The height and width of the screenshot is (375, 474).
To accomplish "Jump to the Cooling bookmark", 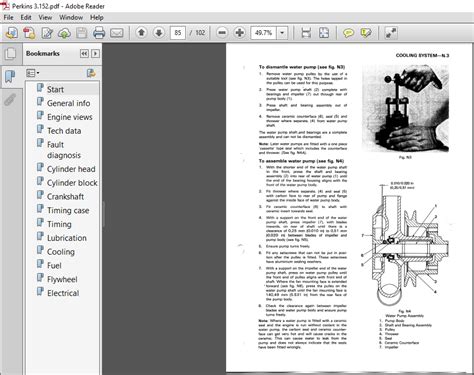I will point(61,252).
